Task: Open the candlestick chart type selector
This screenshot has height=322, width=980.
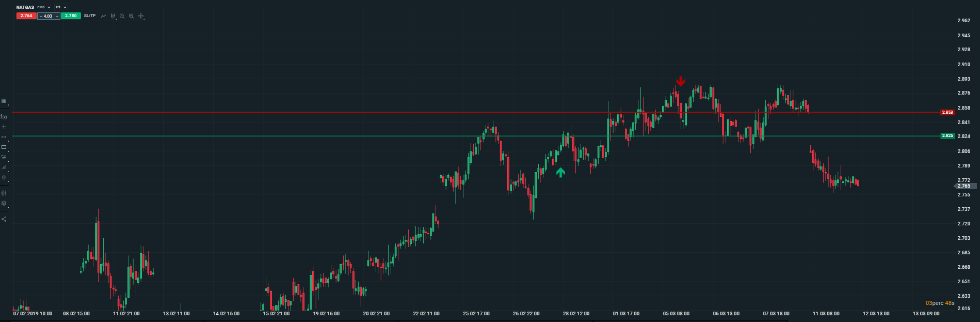Action: click(x=113, y=16)
